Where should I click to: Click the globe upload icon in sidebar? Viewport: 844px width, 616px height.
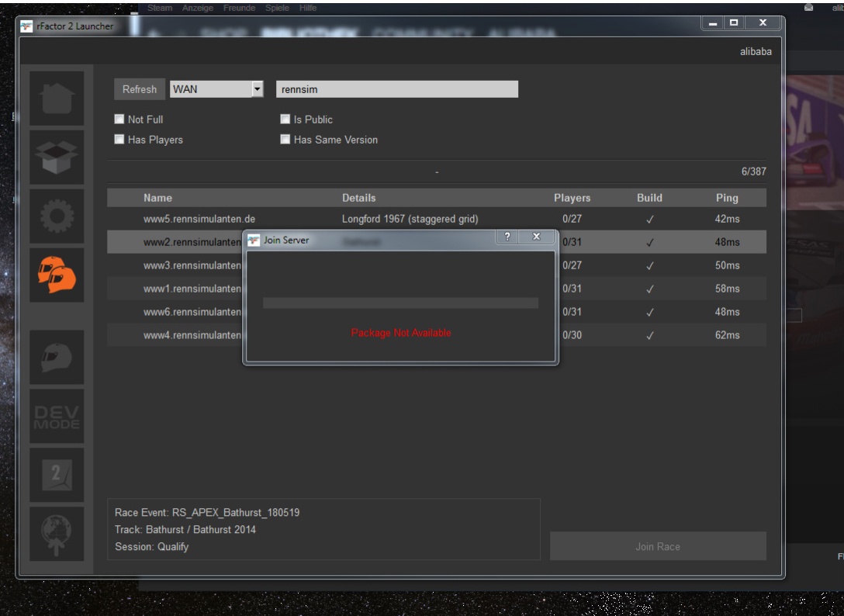tap(57, 533)
